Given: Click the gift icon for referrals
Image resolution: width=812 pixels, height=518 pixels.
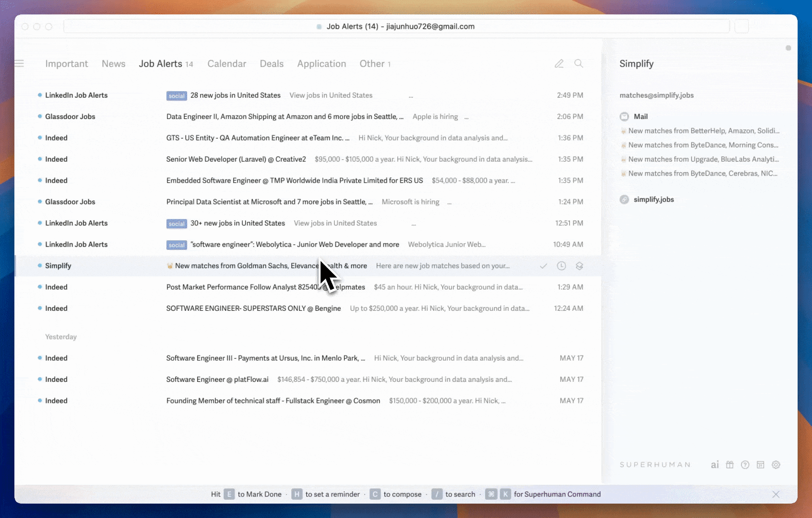Looking at the screenshot, I should (730, 465).
